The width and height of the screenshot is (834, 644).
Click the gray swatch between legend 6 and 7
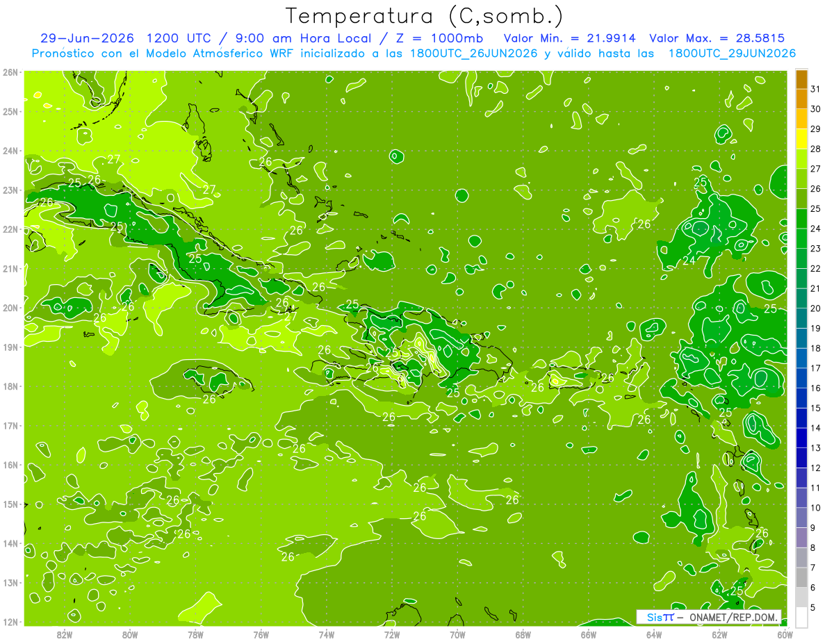tap(801, 577)
